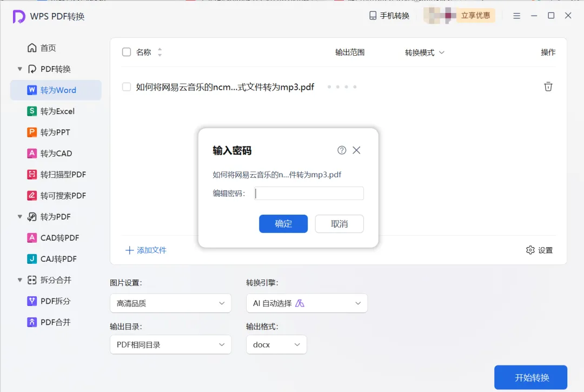
Task: Sort files by 名称 arrows
Action: pyautogui.click(x=160, y=52)
